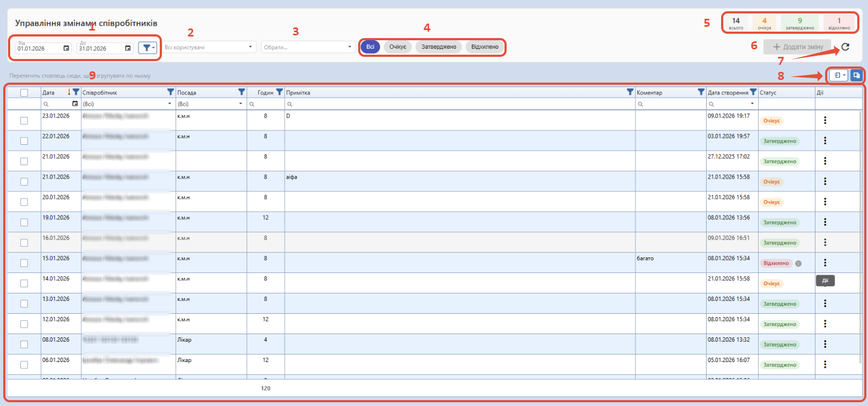Screen dimensions: 868x406
Task: Open the actions menu for the 16.01.2026 row
Action: (825, 242)
